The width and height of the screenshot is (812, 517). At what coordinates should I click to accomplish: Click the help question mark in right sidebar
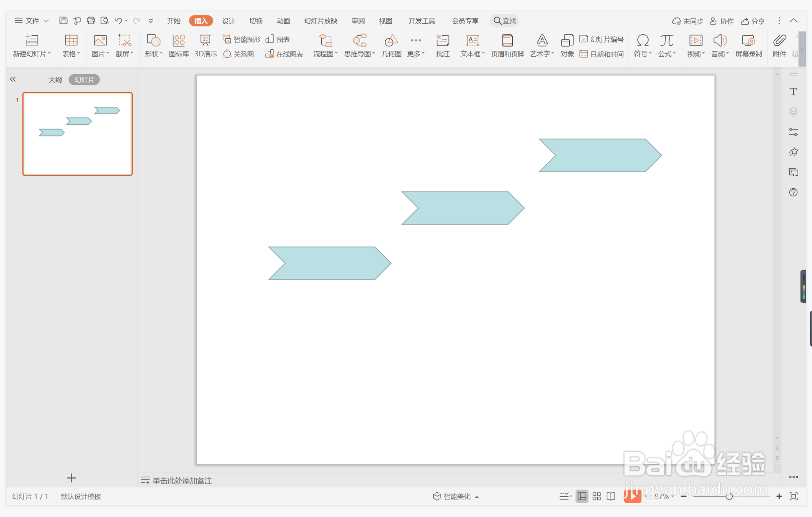793,192
